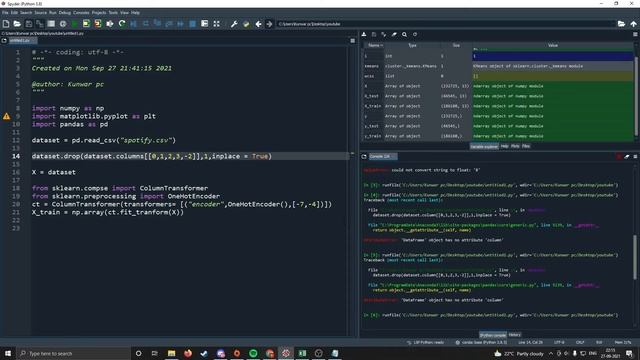Click the taskbar search box
This screenshot has height=360, width=640.
[x=73, y=353]
